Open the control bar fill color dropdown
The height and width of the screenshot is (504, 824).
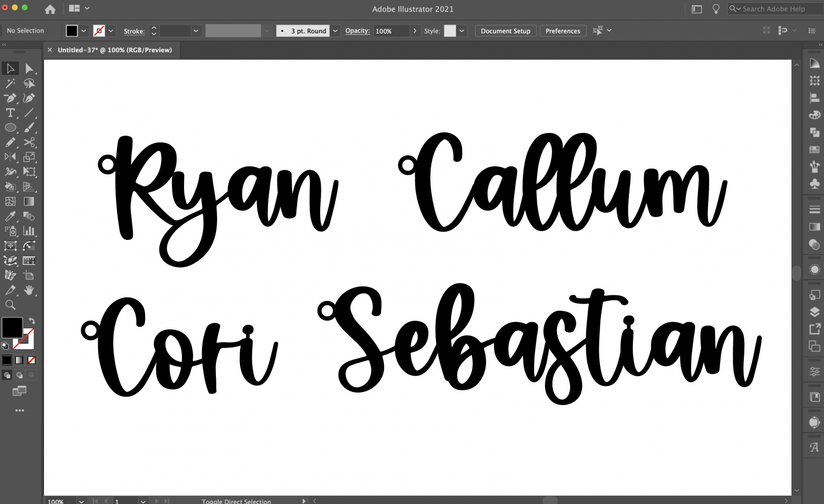[x=83, y=31]
